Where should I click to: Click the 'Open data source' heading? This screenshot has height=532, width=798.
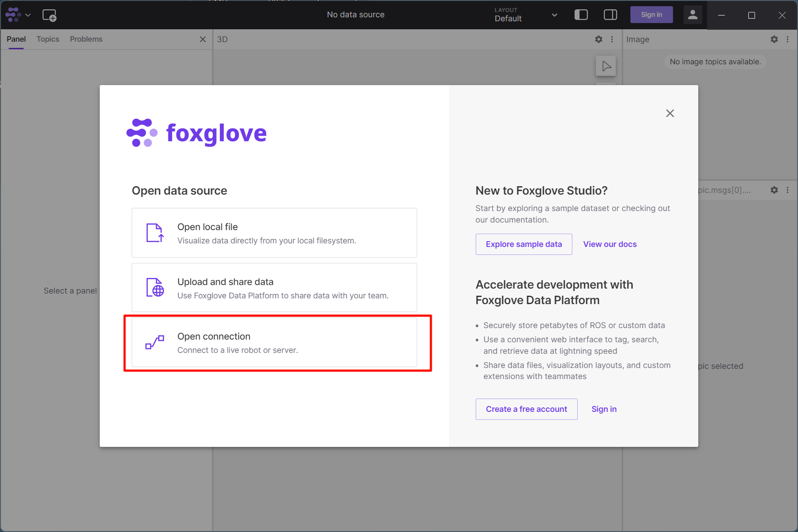pos(179,191)
